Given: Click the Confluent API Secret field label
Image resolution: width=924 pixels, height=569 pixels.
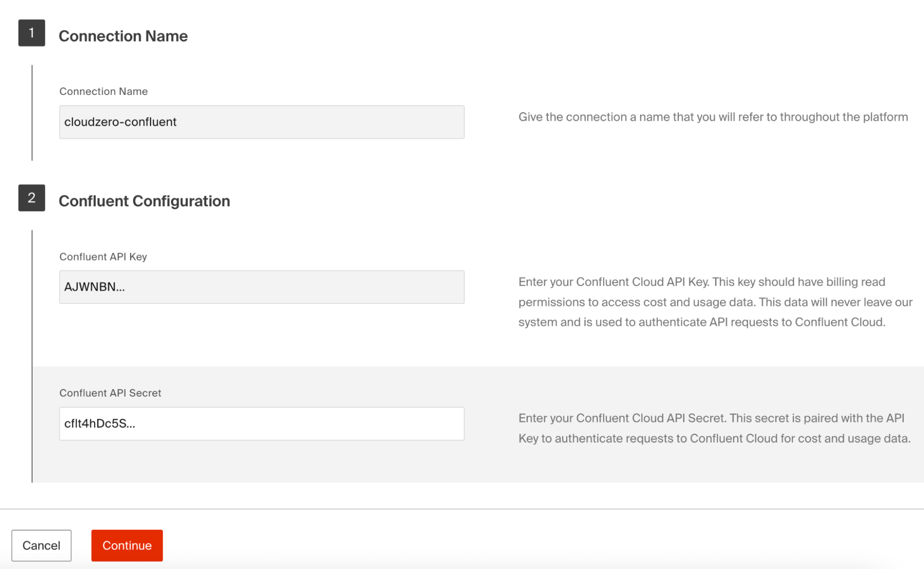Looking at the screenshot, I should (x=110, y=393).
